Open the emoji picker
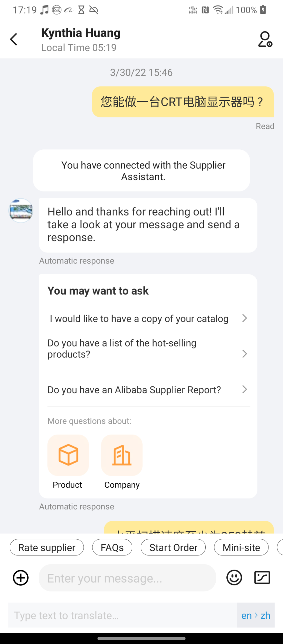The height and width of the screenshot is (644, 283). point(234,578)
